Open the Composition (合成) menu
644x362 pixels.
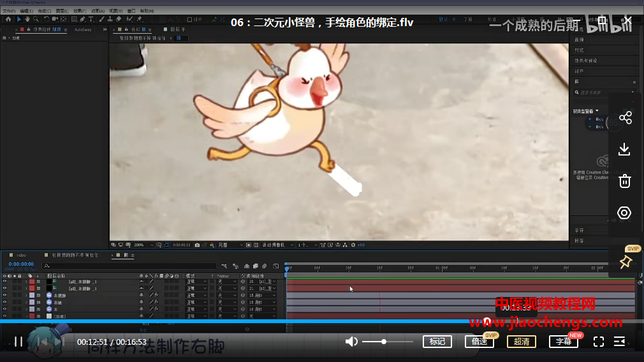point(45,11)
